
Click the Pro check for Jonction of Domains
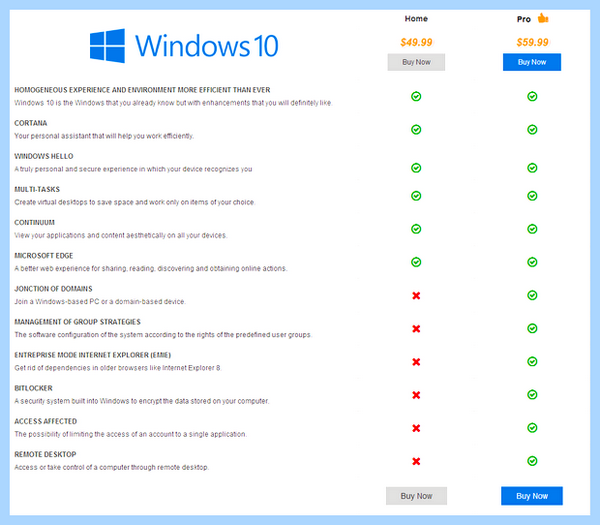pos(532,295)
